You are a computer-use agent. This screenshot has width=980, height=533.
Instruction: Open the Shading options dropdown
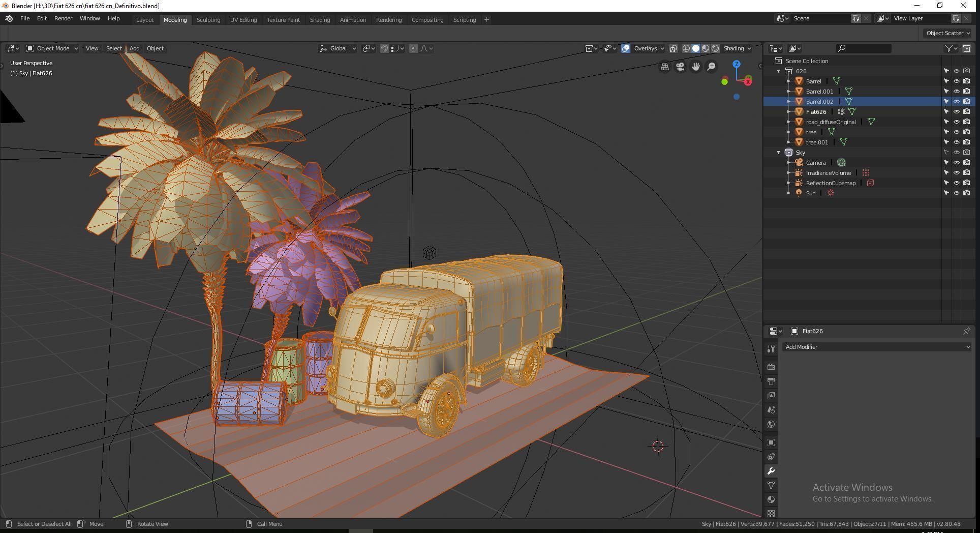(737, 48)
